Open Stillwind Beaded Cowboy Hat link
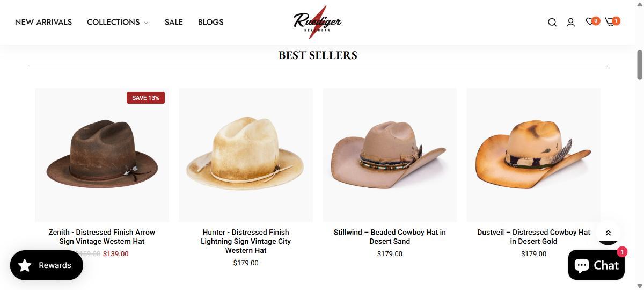Screen dimensions: 644x290 390,237
